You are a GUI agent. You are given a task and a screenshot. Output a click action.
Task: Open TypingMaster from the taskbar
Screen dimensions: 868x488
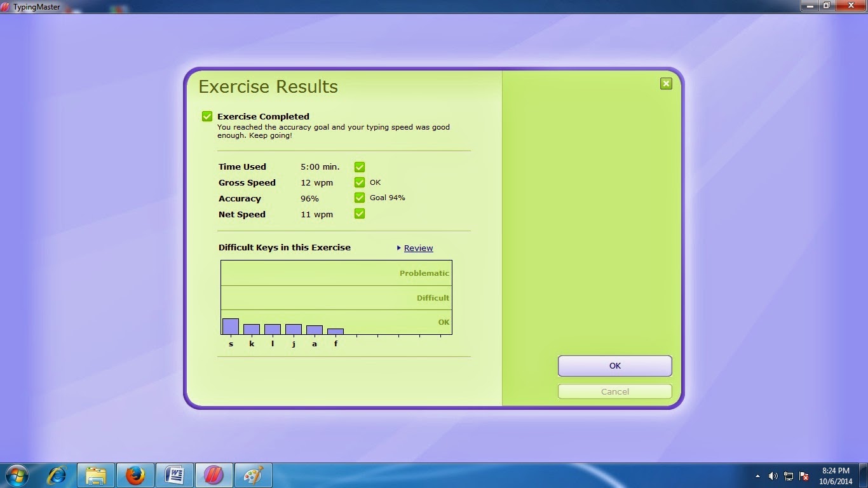pyautogui.click(x=214, y=475)
